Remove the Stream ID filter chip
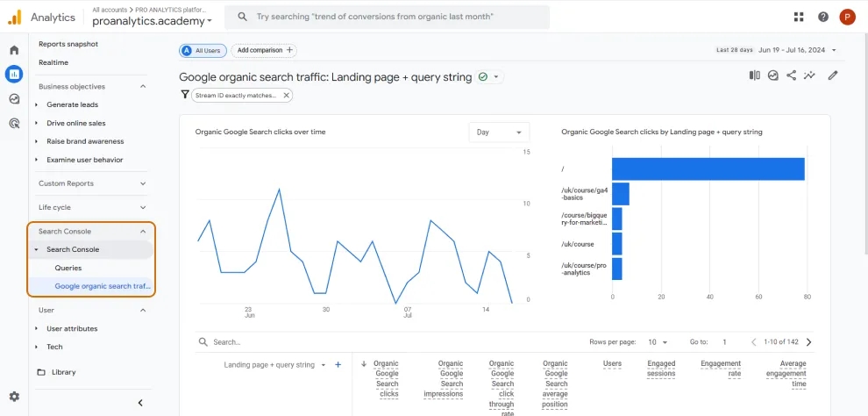Image resolution: width=868 pixels, height=416 pixels. pyautogui.click(x=286, y=96)
